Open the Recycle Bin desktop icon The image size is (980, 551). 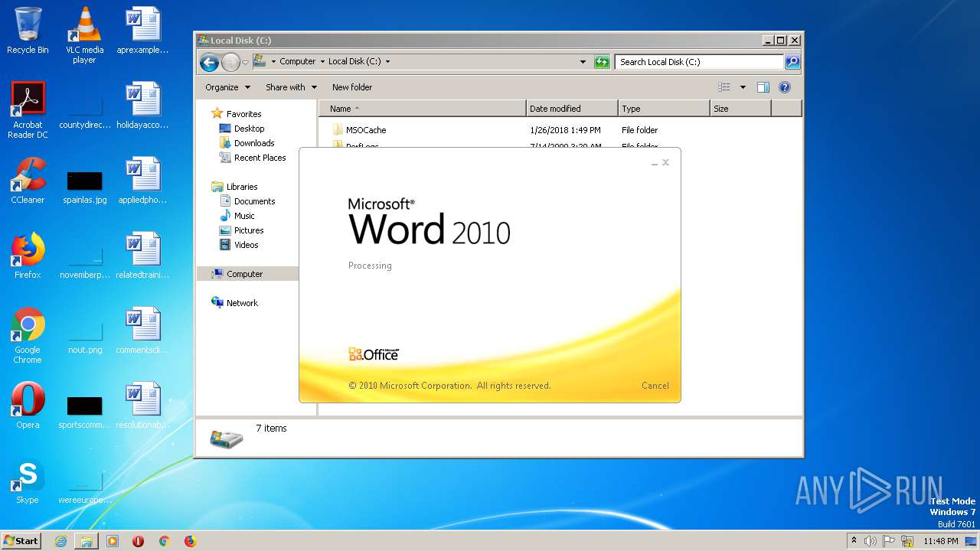pyautogui.click(x=28, y=31)
